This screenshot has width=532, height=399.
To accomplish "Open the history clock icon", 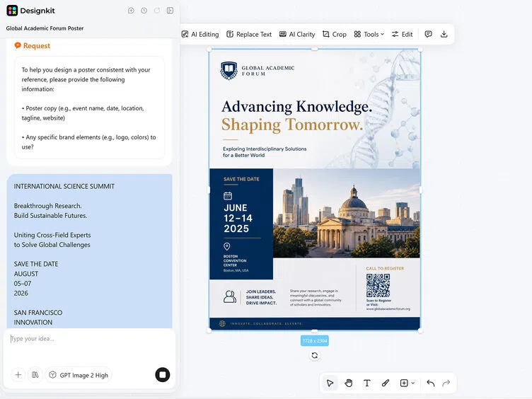I will tap(144, 11).
